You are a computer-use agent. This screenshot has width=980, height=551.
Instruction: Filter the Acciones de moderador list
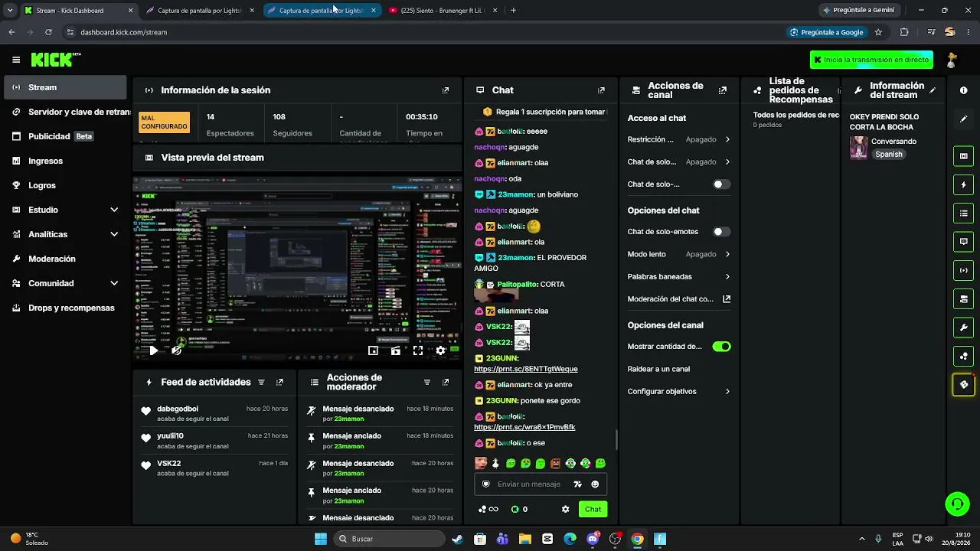(427, 382)
